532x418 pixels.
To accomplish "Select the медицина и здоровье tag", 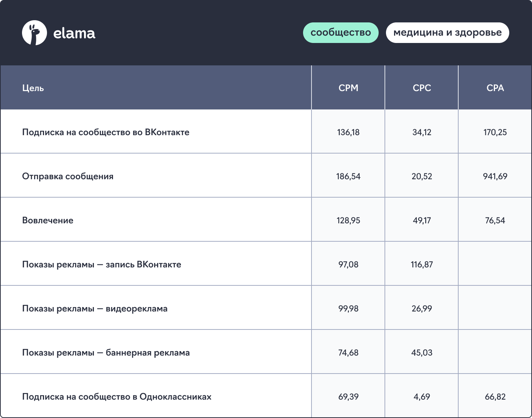I will 447,33.
